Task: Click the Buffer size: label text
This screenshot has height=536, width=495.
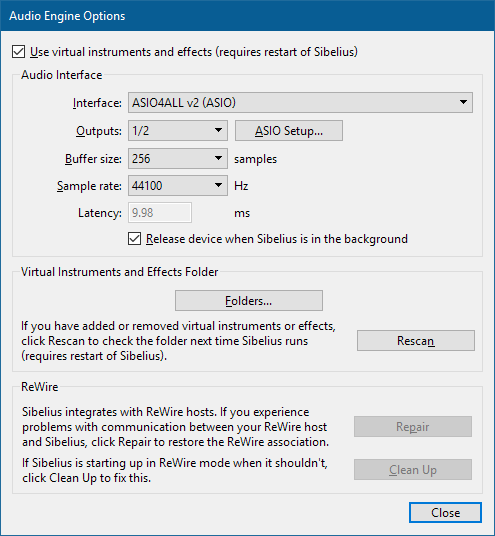Action: pyautogui.click(x=93, y=159)
